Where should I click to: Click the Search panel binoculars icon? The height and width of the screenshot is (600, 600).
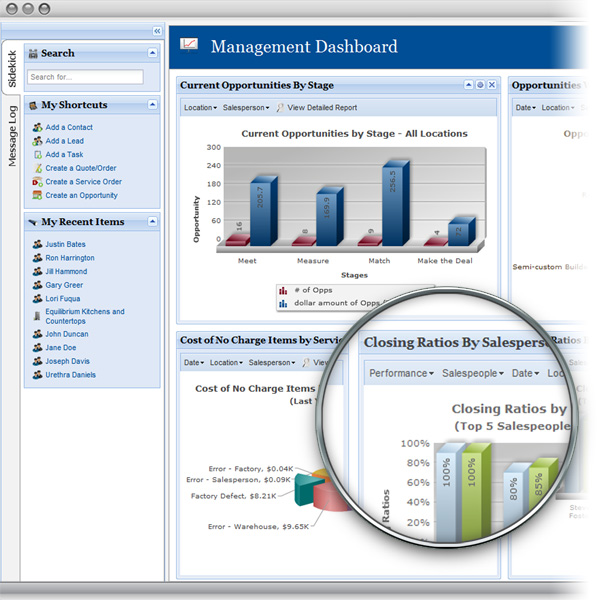coord(33,53)
